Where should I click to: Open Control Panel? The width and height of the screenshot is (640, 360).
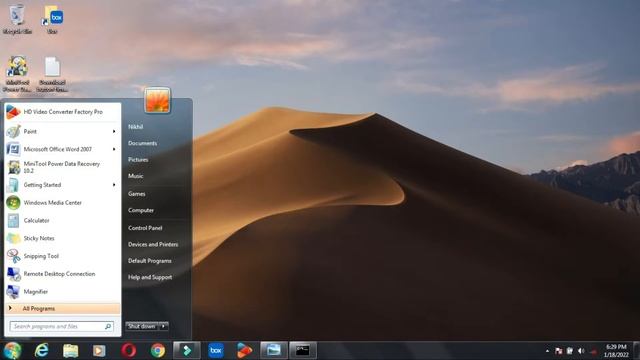click(x=145, y=228)
